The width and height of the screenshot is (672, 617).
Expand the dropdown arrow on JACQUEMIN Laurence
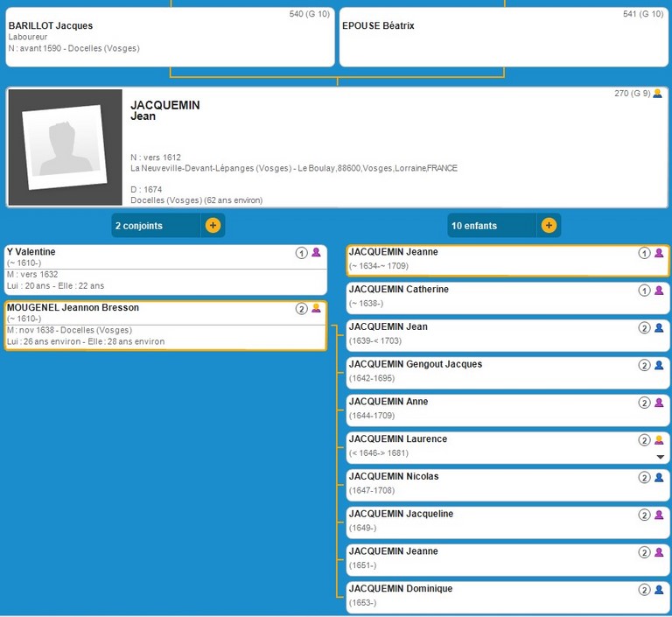(x=661, y=457)
